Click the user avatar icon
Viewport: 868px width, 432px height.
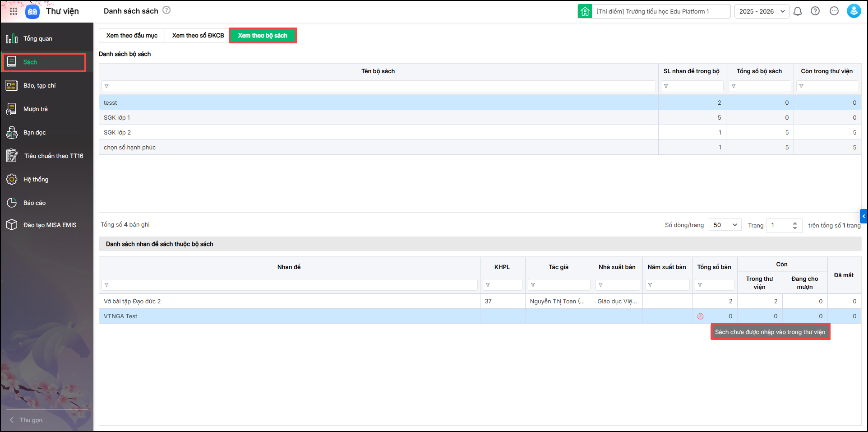pyautogui.click(x=854, y=11)
